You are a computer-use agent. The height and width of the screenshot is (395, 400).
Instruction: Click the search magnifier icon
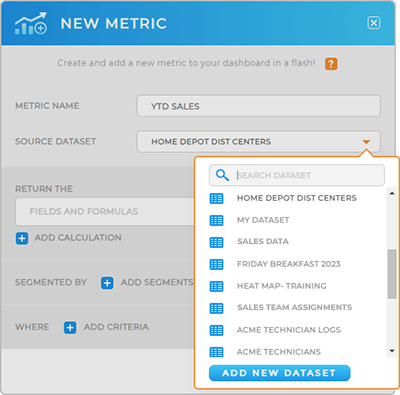point(222,175)
